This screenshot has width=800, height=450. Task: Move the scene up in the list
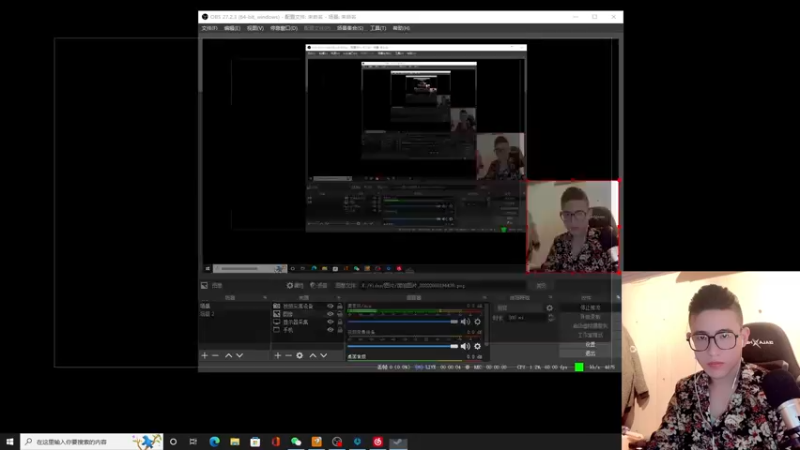[x=229, y=356]
